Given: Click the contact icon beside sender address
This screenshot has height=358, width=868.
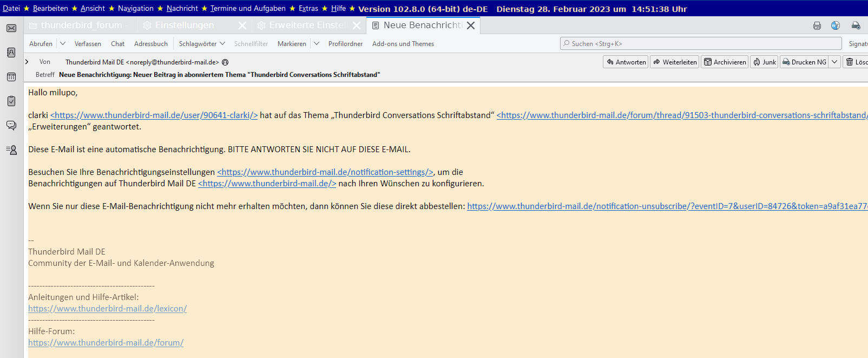Looking at the screenshot, I should 225,62.
